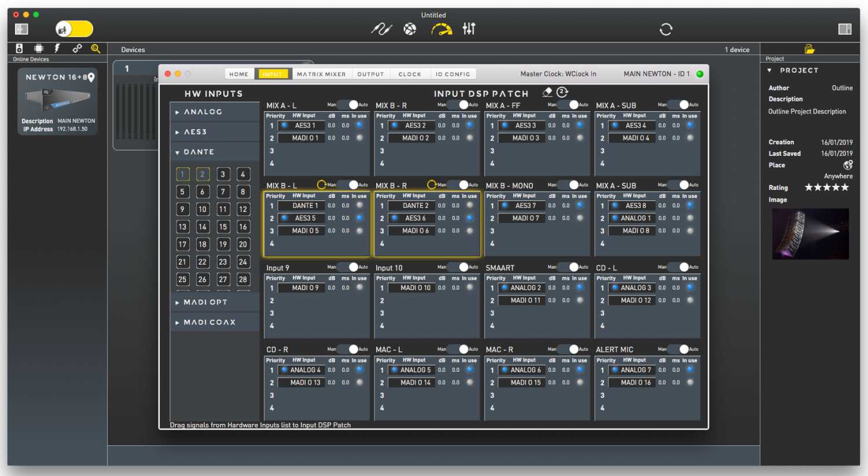Click the yellow magnifier search icon
The width and height of the screenshot is (868, 476).
[95, 49]
